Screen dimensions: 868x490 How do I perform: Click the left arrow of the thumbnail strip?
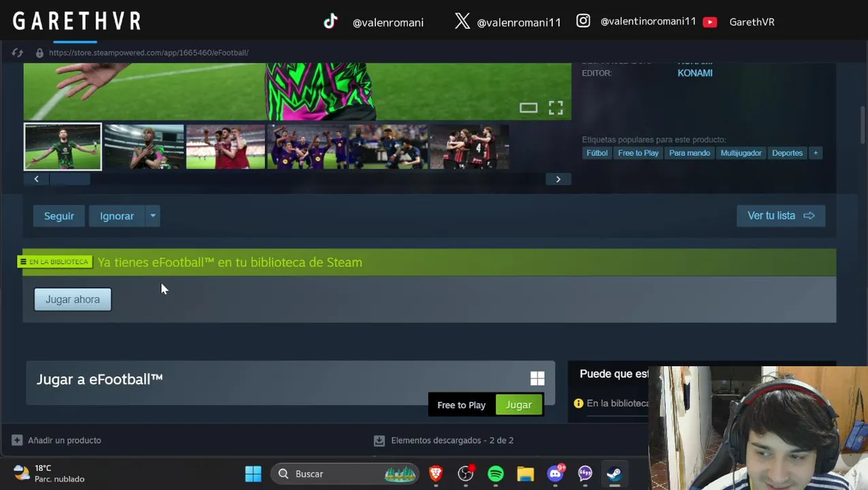[36, 179]
